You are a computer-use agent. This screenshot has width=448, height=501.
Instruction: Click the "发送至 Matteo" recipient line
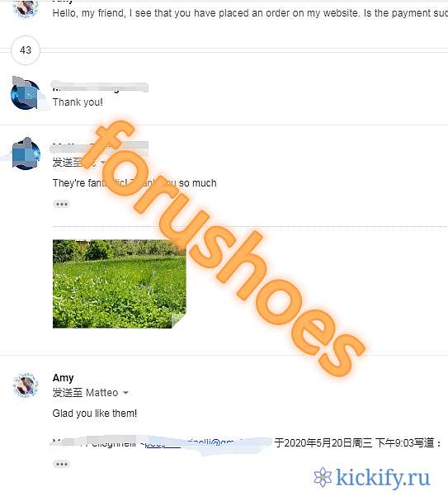pos(85,393)
